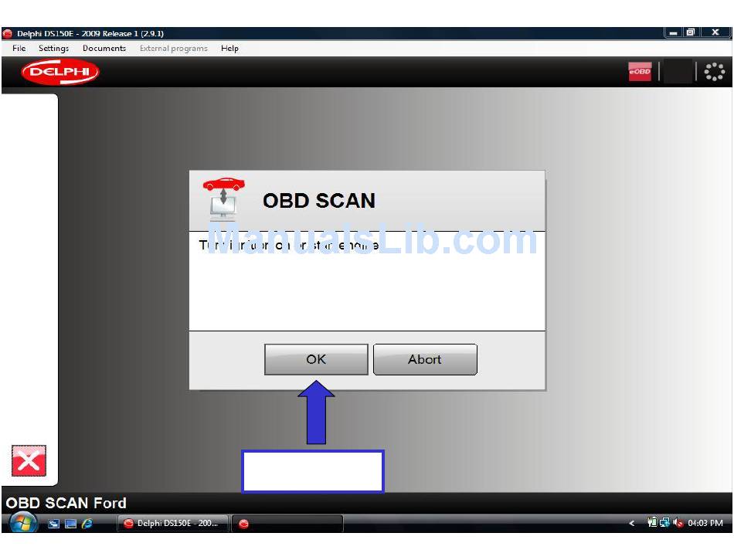
Task: Click the network connection tray icon
Action: pos(664,523)
